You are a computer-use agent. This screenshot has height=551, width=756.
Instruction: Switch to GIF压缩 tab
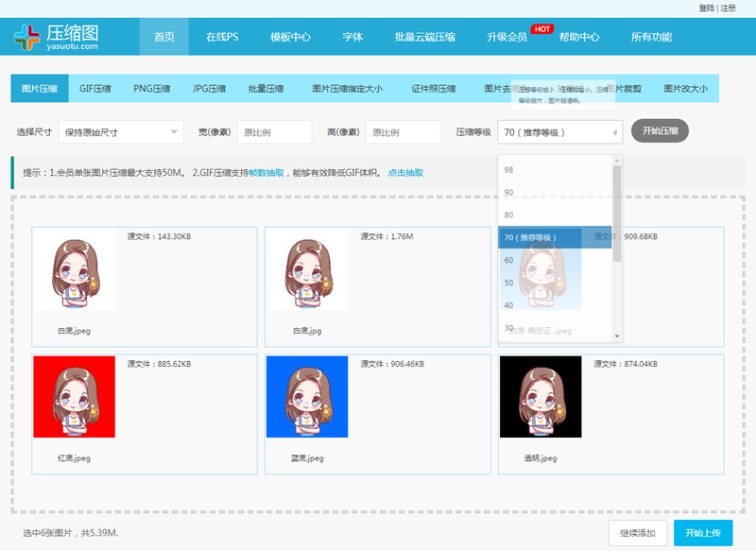tap(95, 89)
